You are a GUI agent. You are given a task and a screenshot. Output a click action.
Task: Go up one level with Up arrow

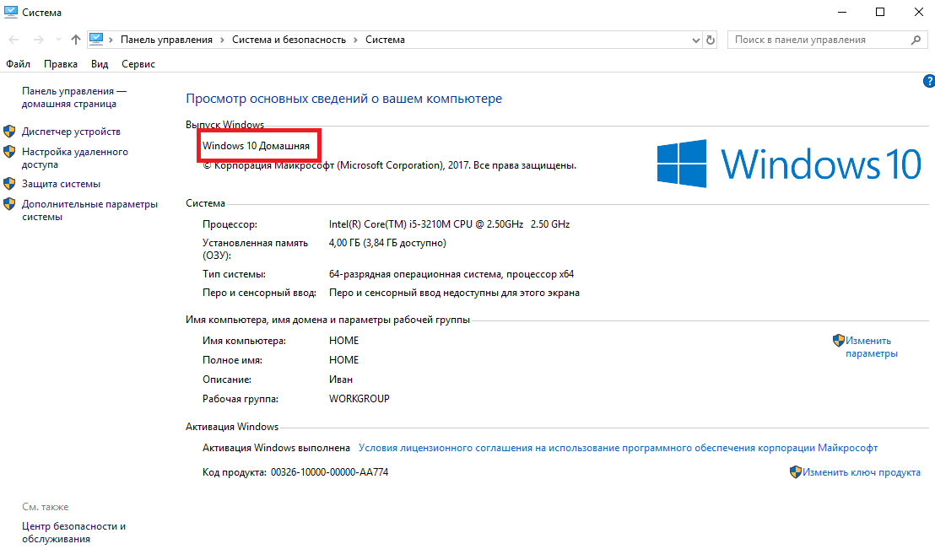(76, 40)
